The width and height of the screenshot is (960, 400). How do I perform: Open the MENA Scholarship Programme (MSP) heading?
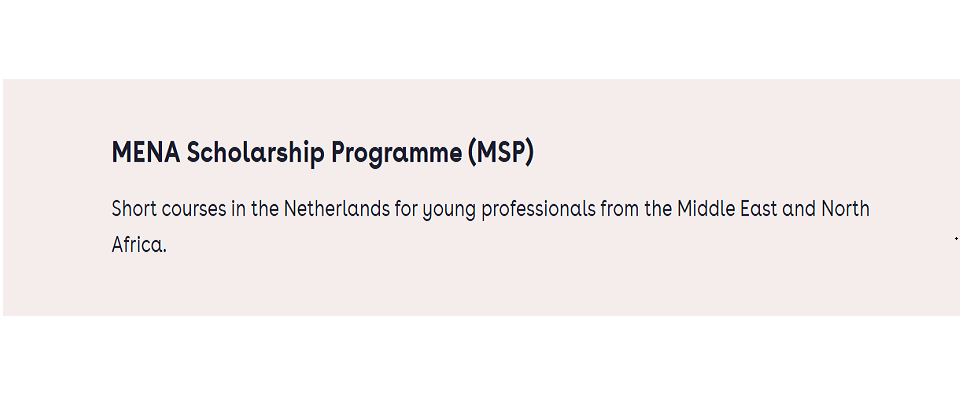(323, 153)
